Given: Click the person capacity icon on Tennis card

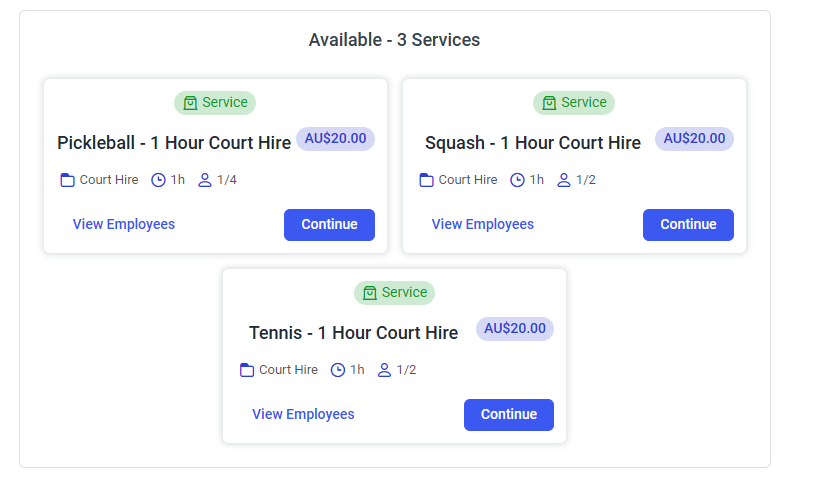Looking at the screenshot, I should pos(385,370).
